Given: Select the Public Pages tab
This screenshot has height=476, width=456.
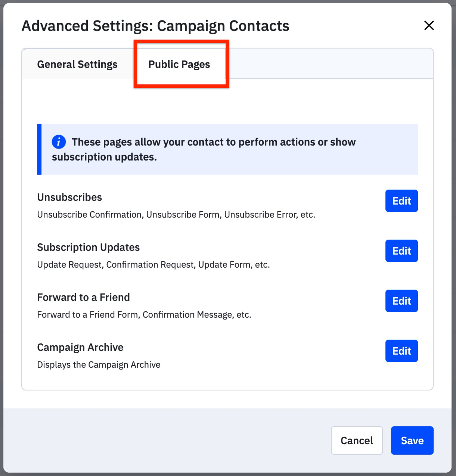Looking at the screenshot, I should 179,64.
